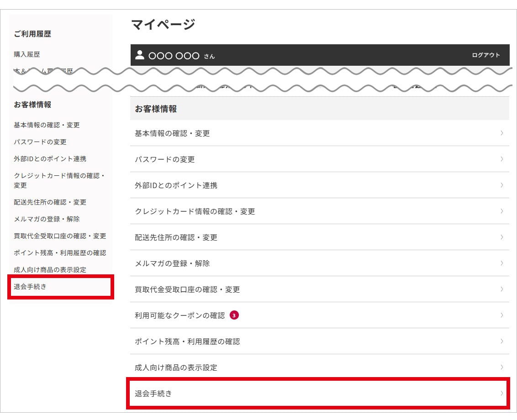
Task: Select クレジットカード情報の確認・変更 in main list
Action: pyautogui.click(x=195, y=211)
